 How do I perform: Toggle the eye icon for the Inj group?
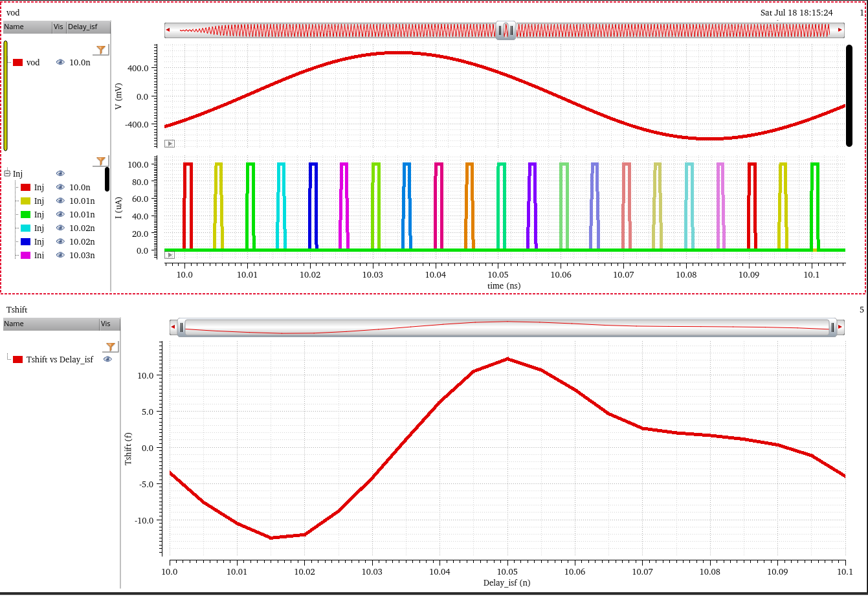60,173
